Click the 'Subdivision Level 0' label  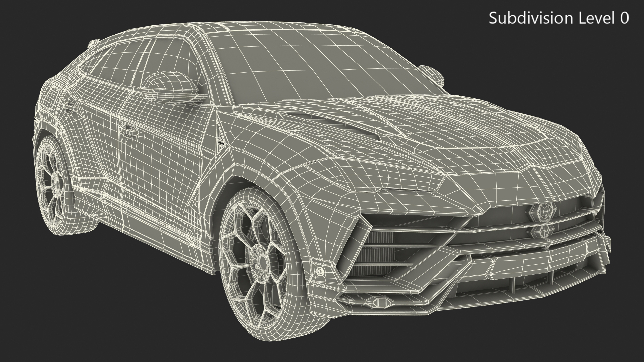558,18
